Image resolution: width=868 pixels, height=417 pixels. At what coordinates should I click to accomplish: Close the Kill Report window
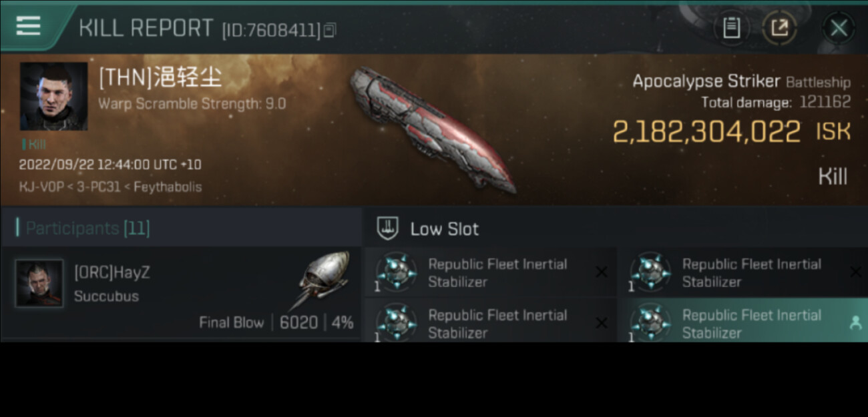tap(839, 28)
